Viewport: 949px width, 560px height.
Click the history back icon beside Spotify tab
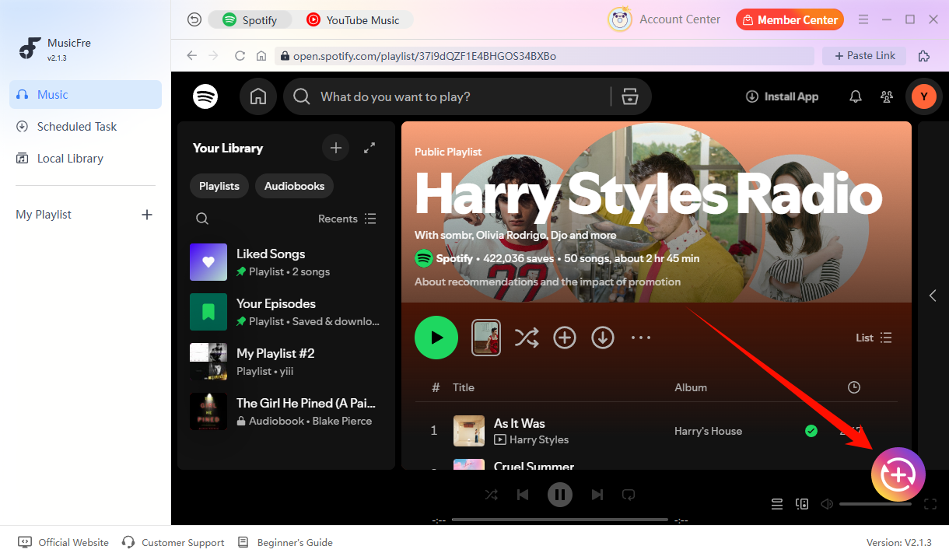tap(194, 20)
